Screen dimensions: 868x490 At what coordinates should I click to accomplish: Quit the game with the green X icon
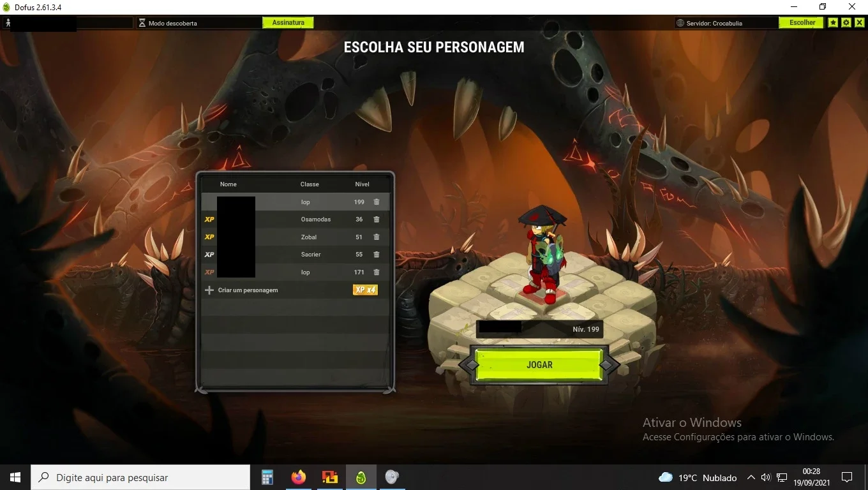click(x=859, y=22)
